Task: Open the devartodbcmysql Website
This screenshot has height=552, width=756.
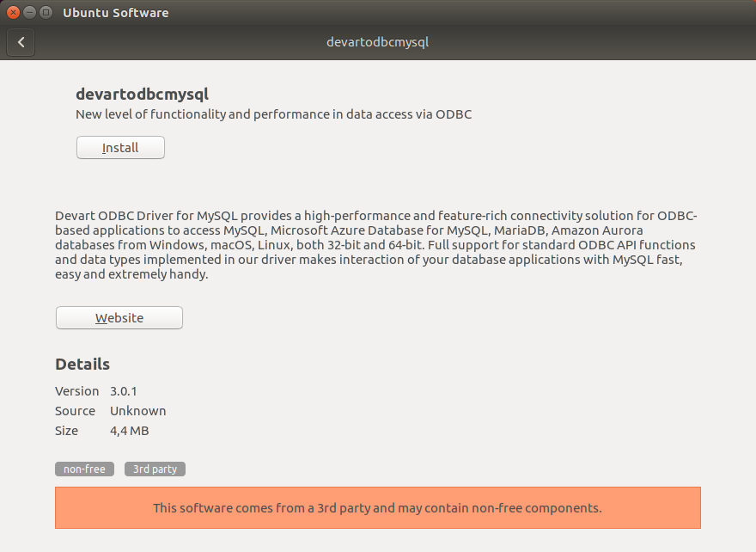Action: click(119, 317)
